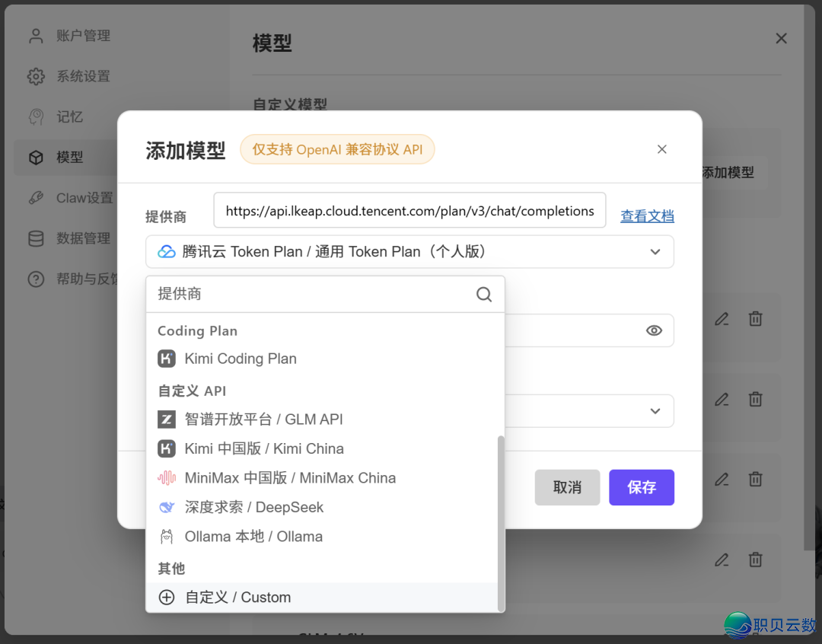Click the 模型 cube icon

tap(36, 158)
